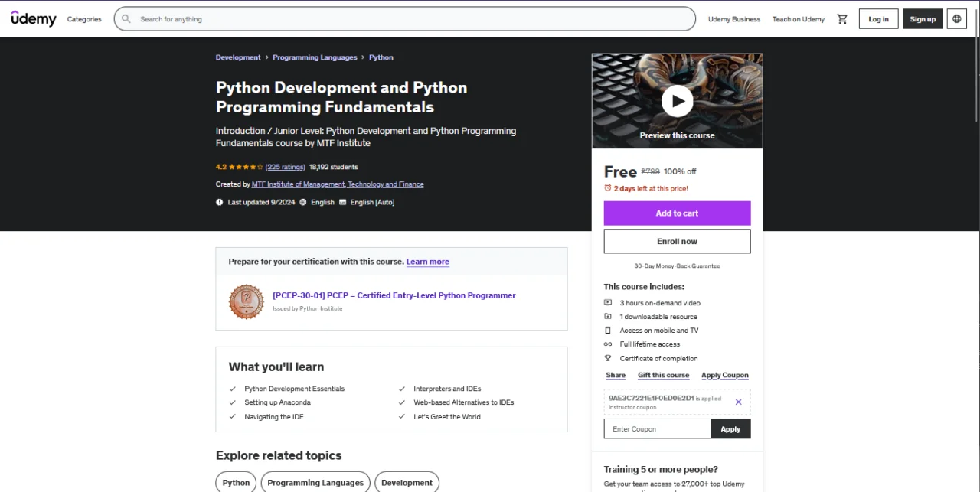The image size is (980, 492).
Task: Click checkmark beside Interpreters and IDEs
Action: 402,389
